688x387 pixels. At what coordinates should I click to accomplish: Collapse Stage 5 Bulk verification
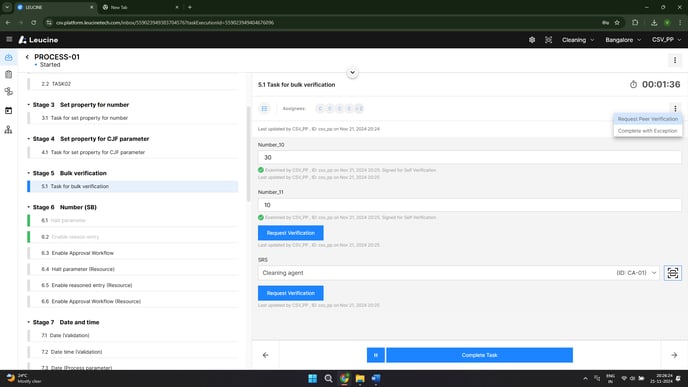pyautogui.click(x=29, y=173)
